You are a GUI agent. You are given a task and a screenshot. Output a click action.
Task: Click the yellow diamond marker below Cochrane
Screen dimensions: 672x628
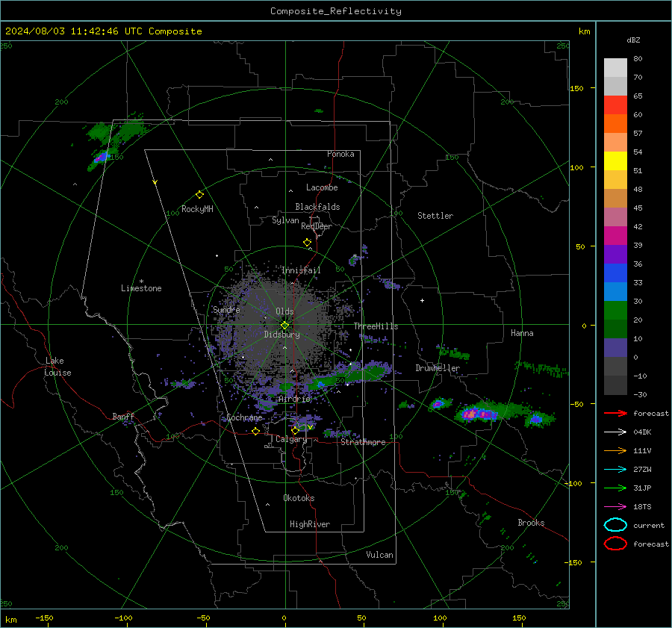[x=256, y=431]
